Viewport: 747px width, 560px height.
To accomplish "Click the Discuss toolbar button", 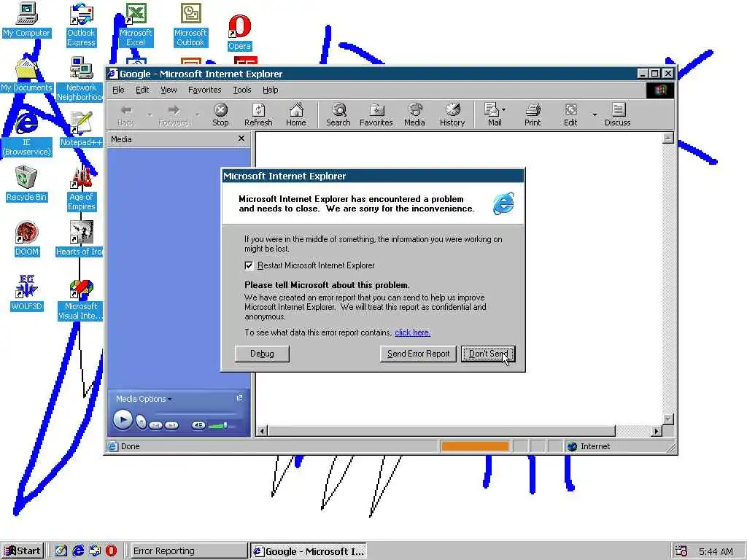I will click(x=617, y=114).
